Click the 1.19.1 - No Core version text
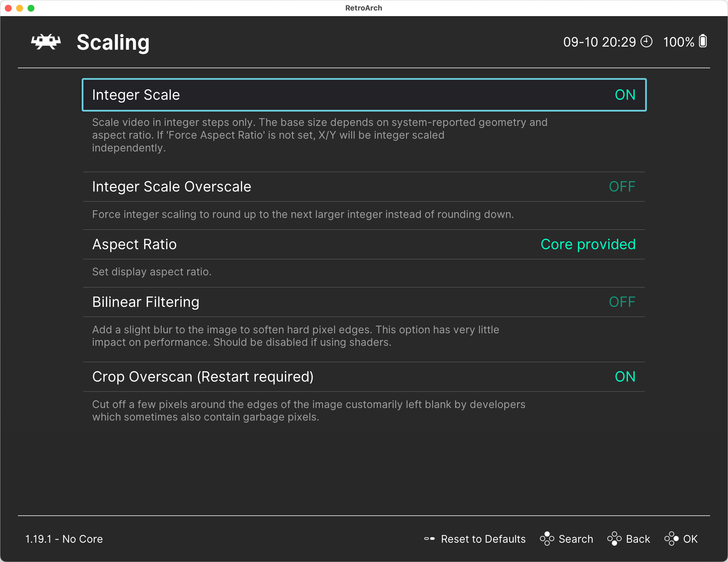The width and height of the screenshot is (728, 562). pos(64,539)
